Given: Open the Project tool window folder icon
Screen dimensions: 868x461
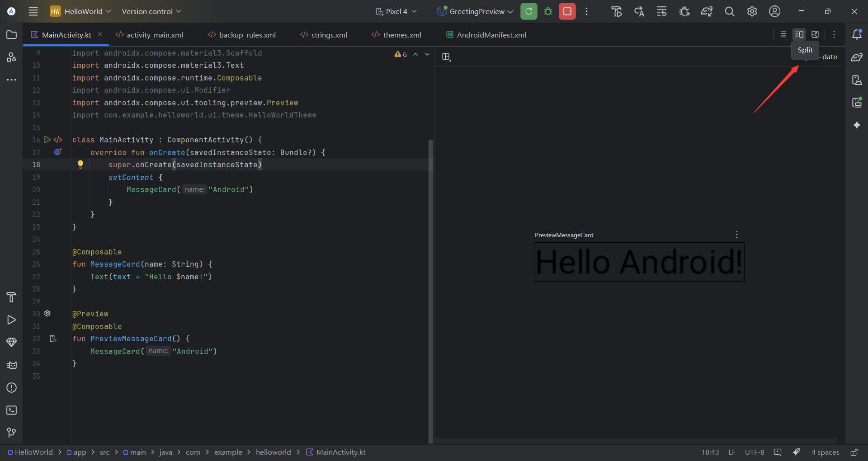Looking at the screenshot, I should (12, 35).
